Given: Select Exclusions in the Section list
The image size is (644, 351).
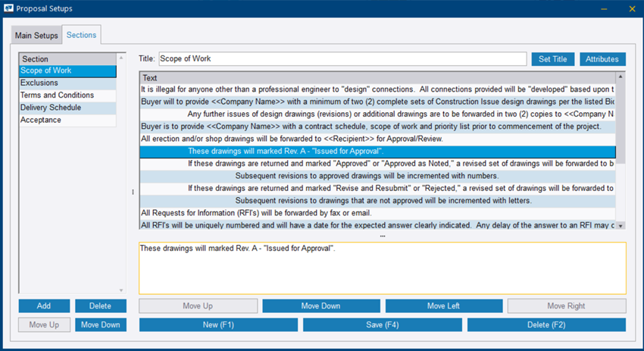Looking at the screenshot, I should 39,83.
